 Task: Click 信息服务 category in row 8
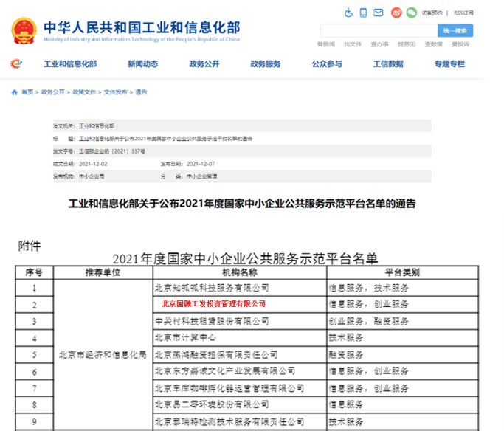(x=346, y=404)
